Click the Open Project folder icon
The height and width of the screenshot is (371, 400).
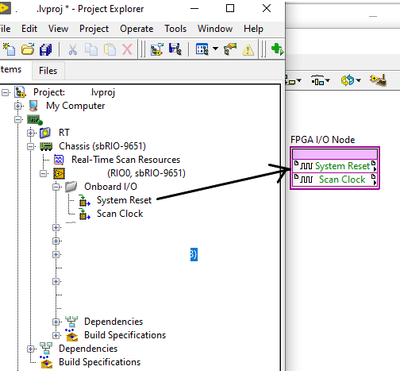pos(28,50)
